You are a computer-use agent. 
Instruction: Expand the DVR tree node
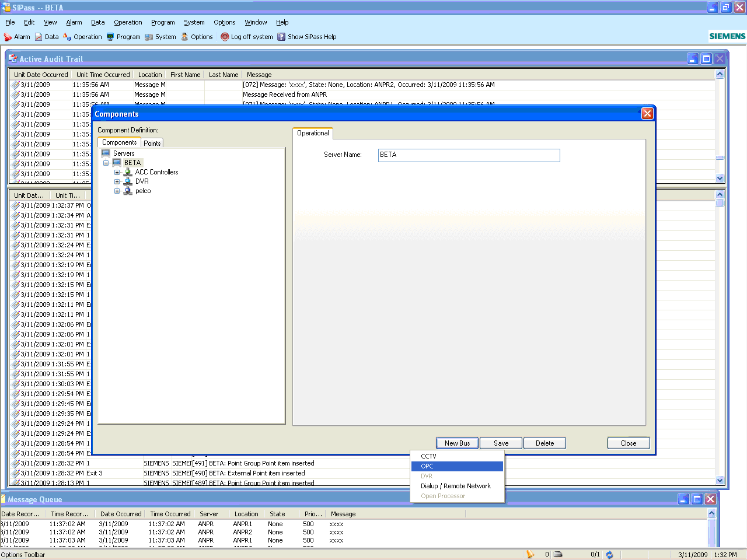(117, 181)
